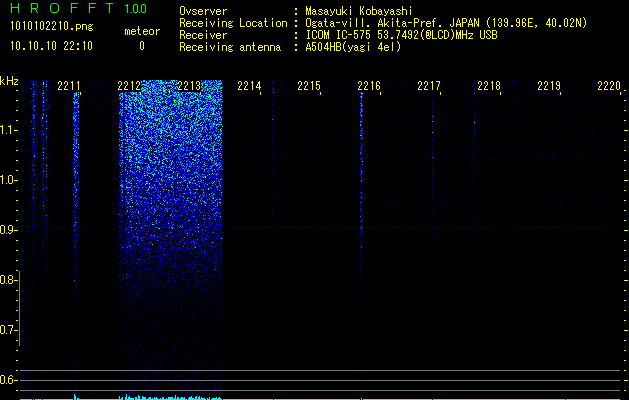629x400 pixels.
Task: Click receiver value ICOM IC-575 53.7492 MHz USB
Action: click(x=401, y=35)
